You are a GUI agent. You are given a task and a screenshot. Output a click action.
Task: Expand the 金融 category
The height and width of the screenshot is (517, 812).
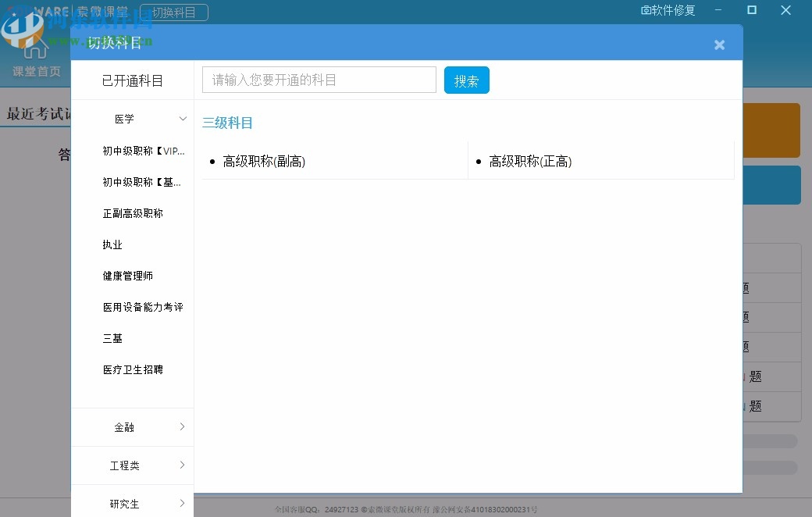tap(124, 427)
